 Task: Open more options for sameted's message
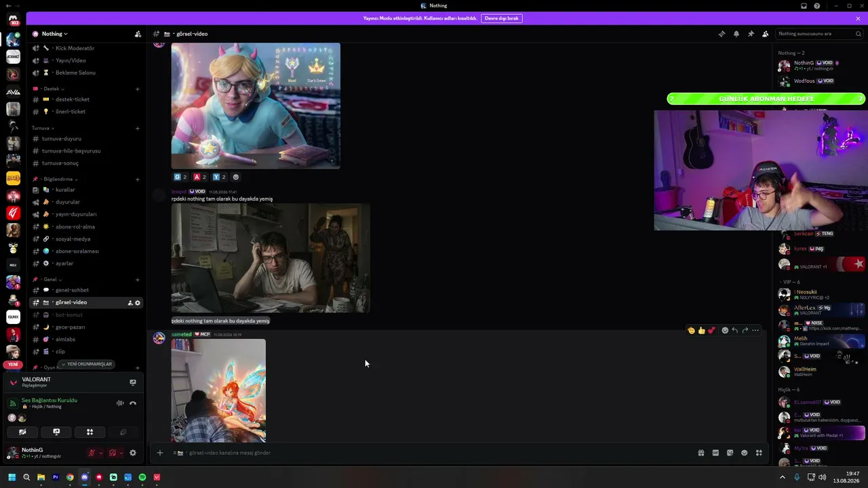(755, 331)
